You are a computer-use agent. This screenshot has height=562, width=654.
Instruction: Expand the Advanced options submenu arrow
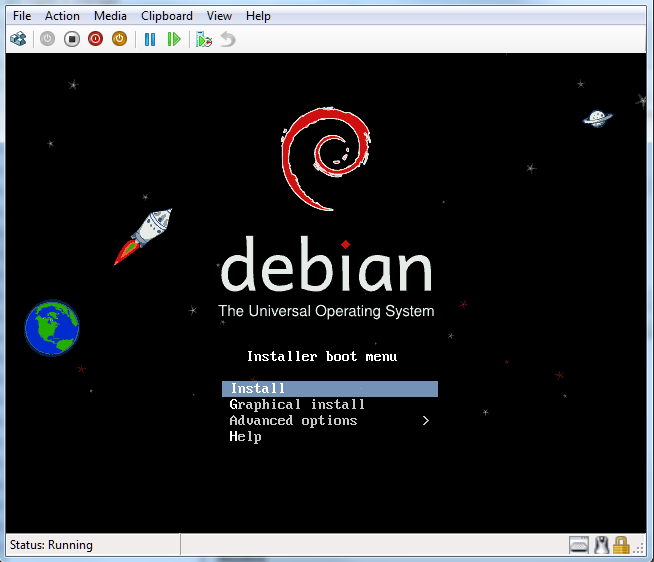tap(425, 421)
